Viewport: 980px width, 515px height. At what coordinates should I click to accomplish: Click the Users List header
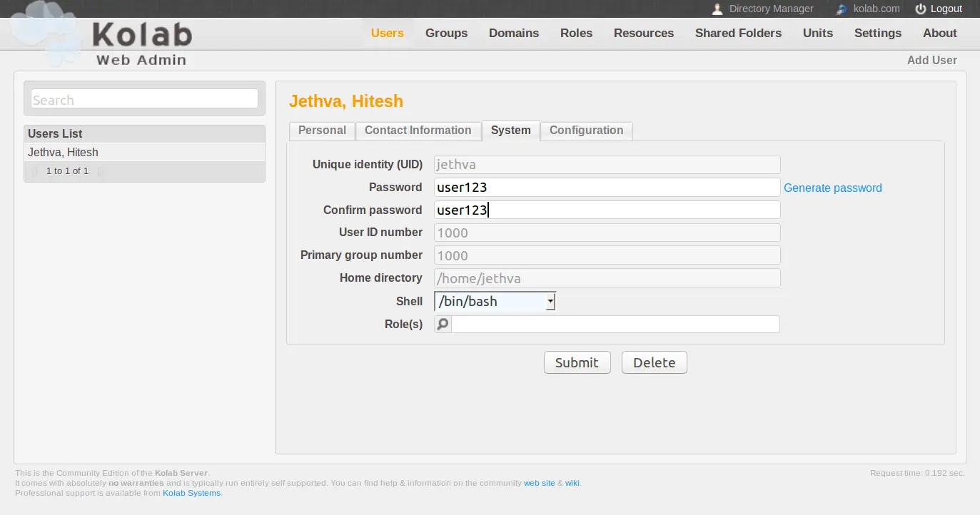coord(144,134)
